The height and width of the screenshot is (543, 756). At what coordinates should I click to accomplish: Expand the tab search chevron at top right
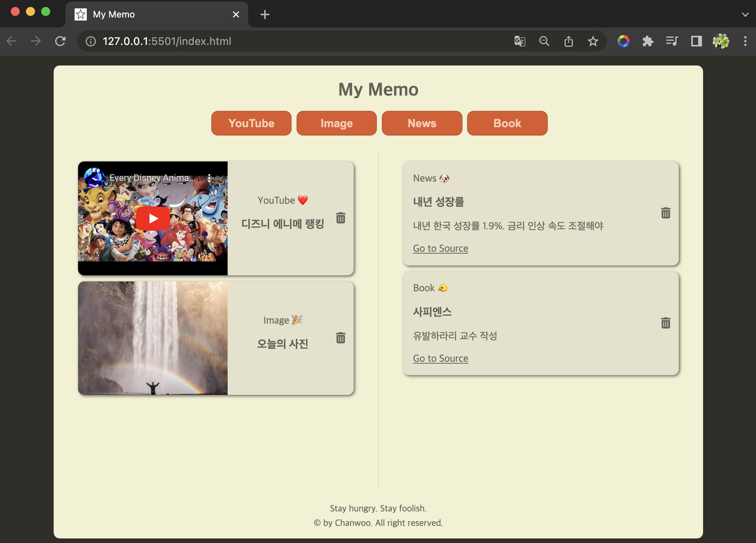745,14
